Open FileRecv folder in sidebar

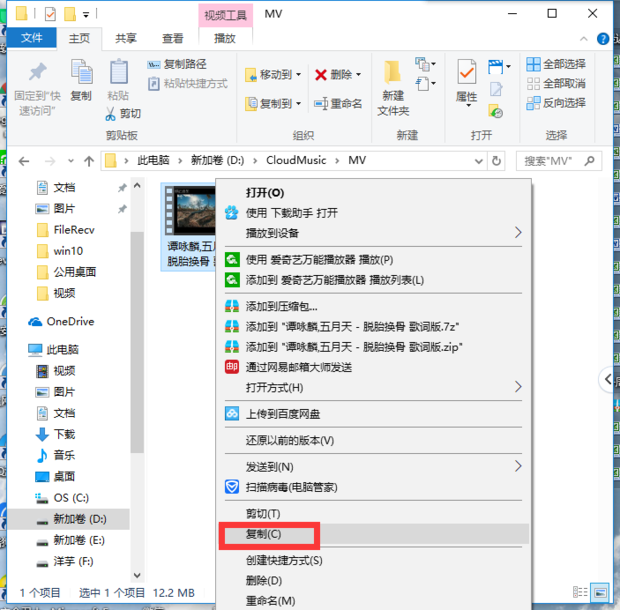65,230
